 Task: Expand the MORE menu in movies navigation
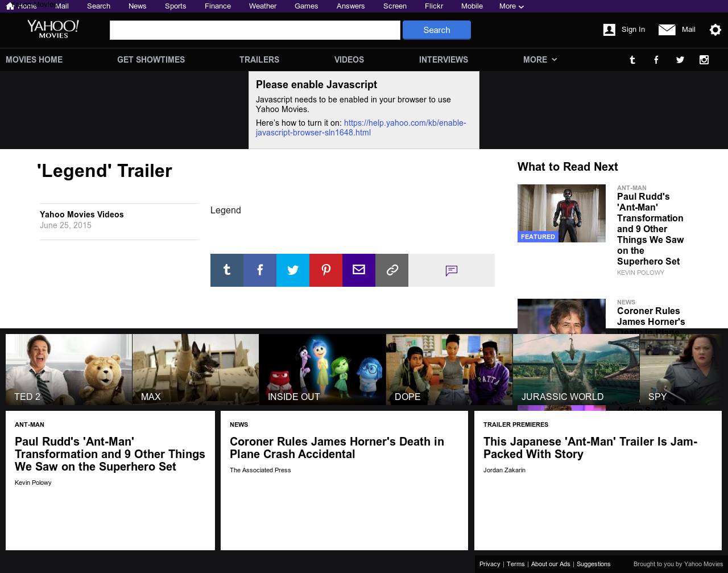coord(540,60)
